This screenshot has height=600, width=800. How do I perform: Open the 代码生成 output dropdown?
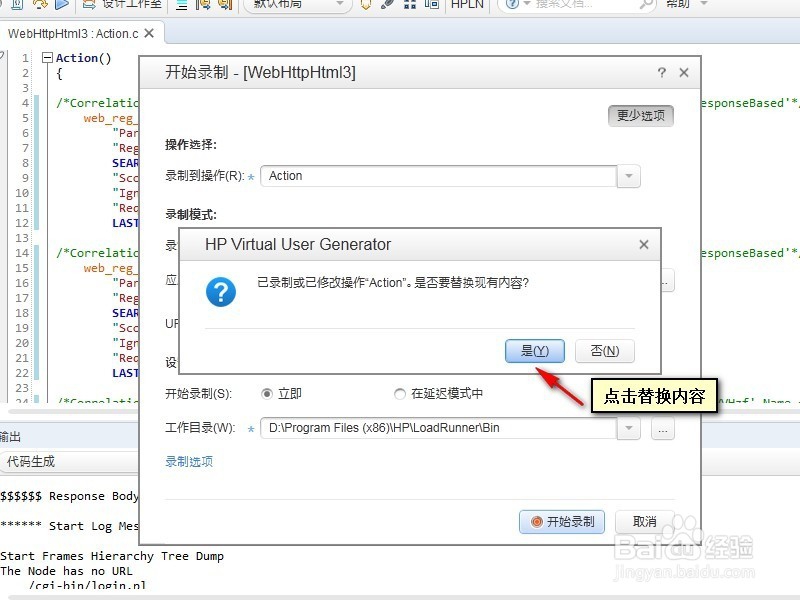point(69,462)
